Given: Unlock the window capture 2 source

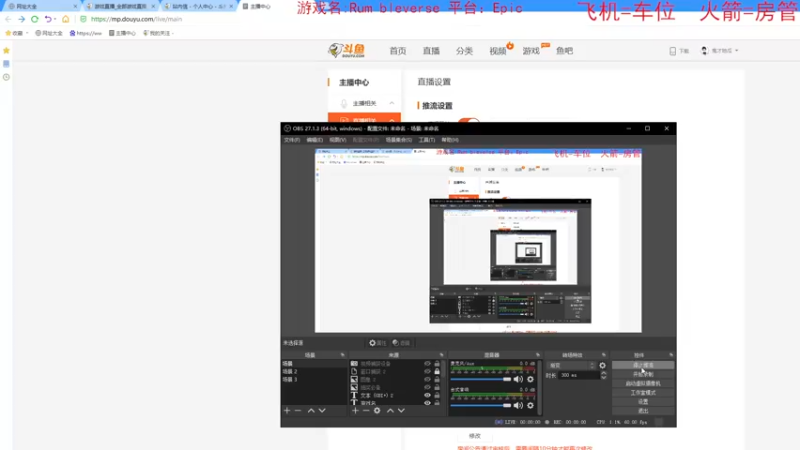Looking at the screenshot, I should coord(437,371).
